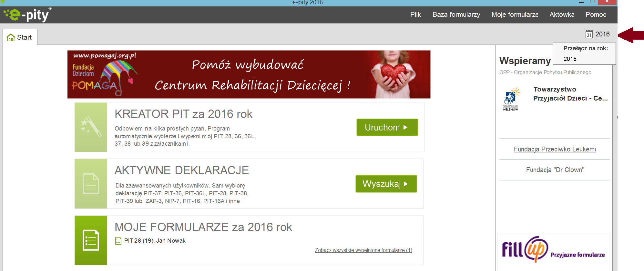Click the small PIT-28 form document icon
This screenshot has width=644, height=271.
click(118, 241)
